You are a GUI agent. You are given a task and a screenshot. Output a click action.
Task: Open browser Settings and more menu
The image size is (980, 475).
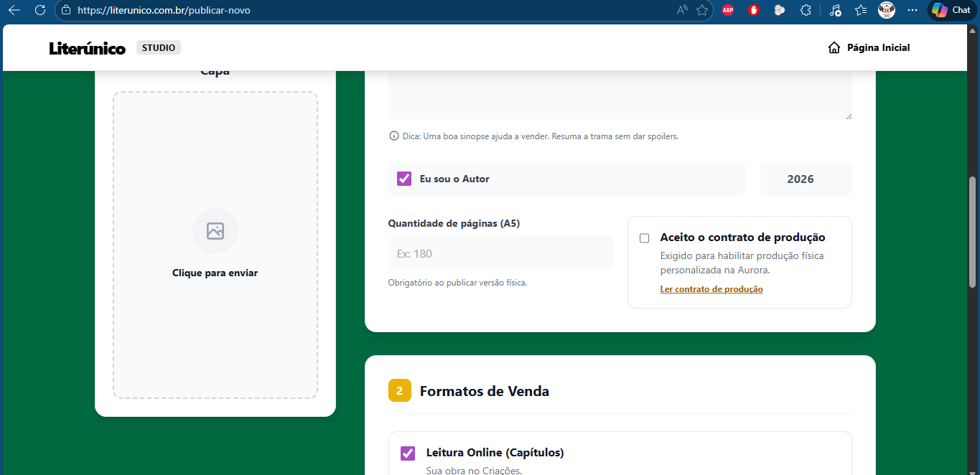[913, 10]
